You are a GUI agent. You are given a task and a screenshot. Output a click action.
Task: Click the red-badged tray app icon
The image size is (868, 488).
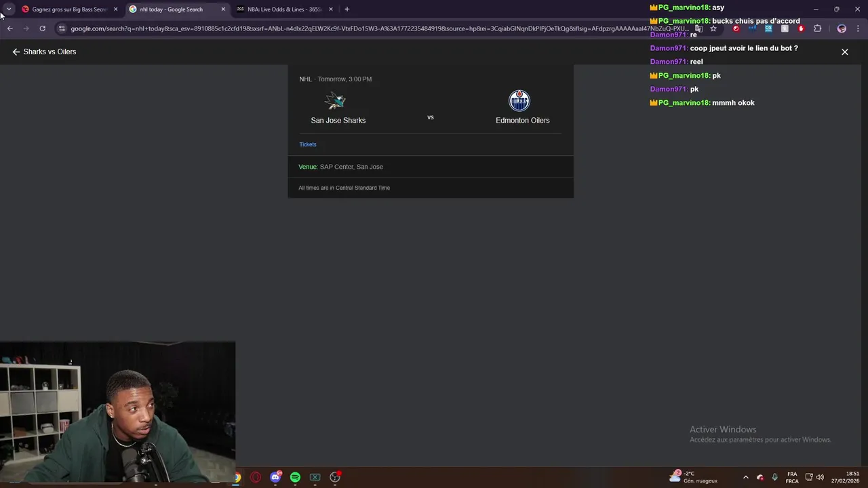point(760,477)
